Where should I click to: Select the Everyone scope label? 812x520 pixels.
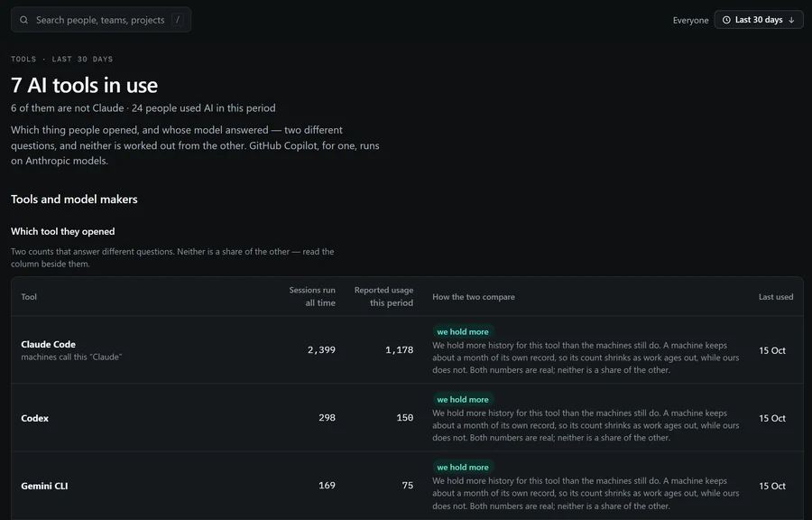tap(690, 20)
